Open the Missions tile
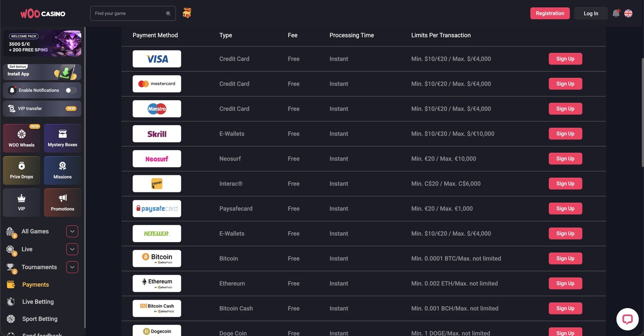The image size is (644, 336). (63, 170)
